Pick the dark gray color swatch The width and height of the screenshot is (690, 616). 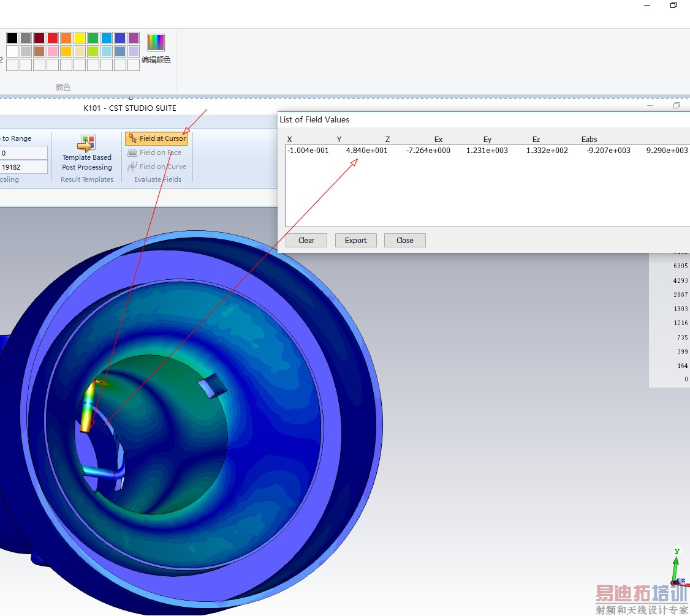[26, 38]
